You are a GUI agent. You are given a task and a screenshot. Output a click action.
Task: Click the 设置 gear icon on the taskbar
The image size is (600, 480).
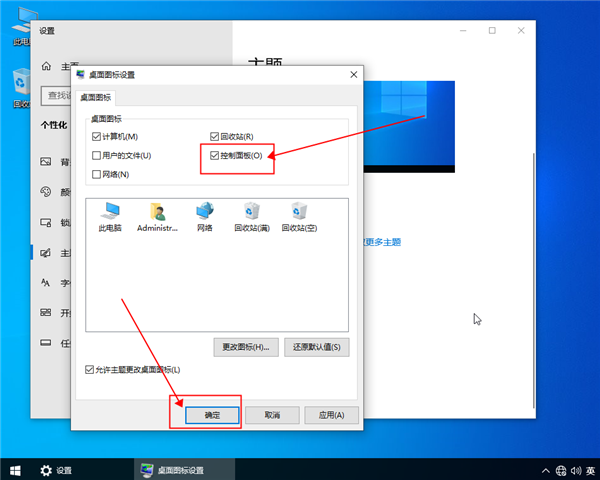(x=46, y=470)
